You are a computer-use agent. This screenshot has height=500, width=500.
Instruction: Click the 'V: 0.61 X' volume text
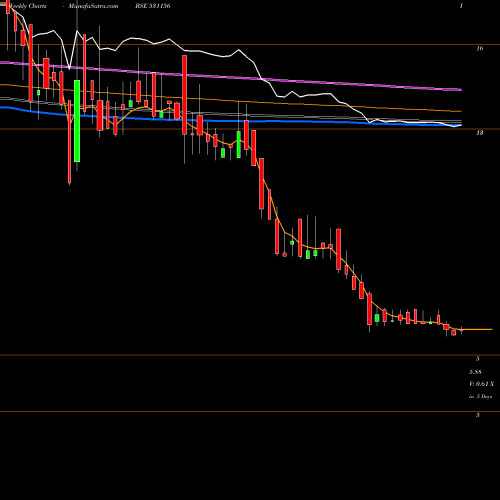coord(481,384)
